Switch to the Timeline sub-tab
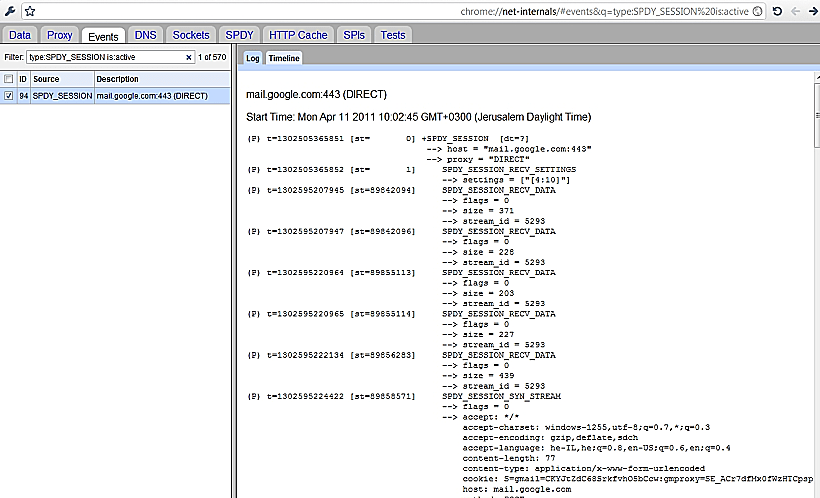The width and height of the screenshot is (820, 498). (283, 59)
